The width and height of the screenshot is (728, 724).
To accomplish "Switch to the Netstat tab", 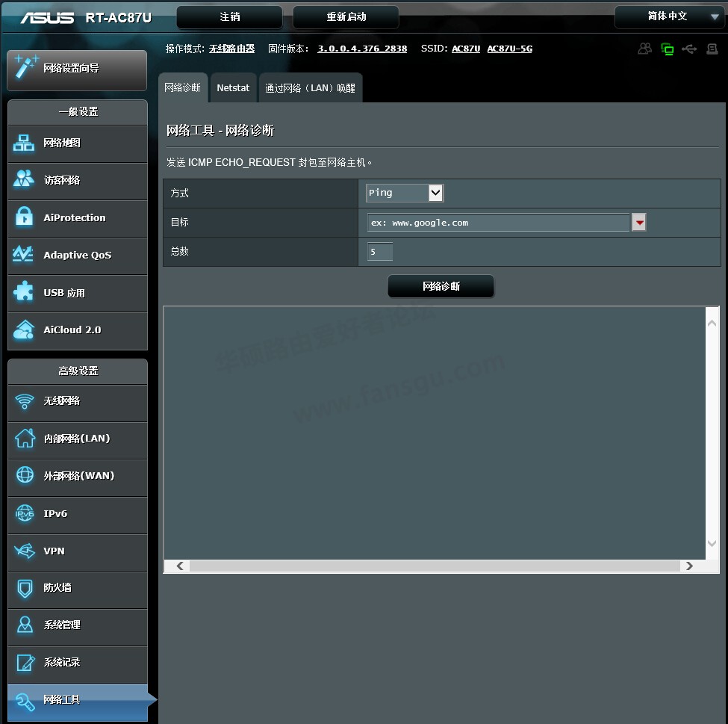I will pyautogui.click(x=233, y=87).
